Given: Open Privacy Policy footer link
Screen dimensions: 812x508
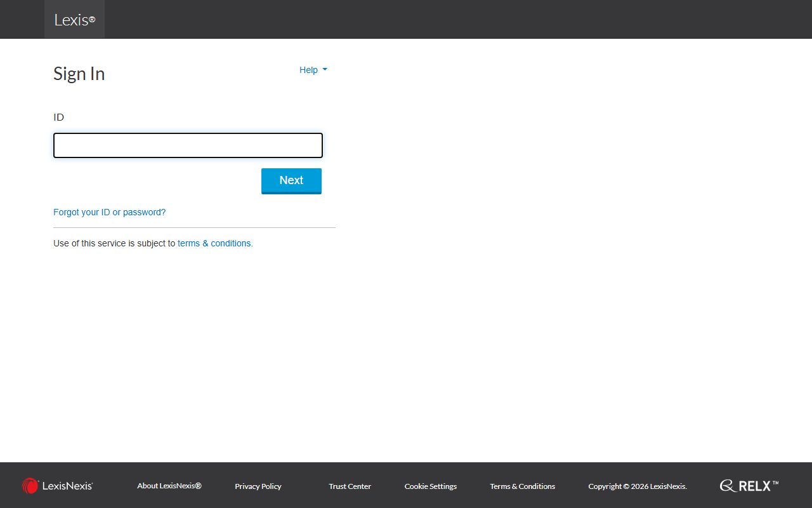Looking at the screenshot, I should (x=258, y=486).
